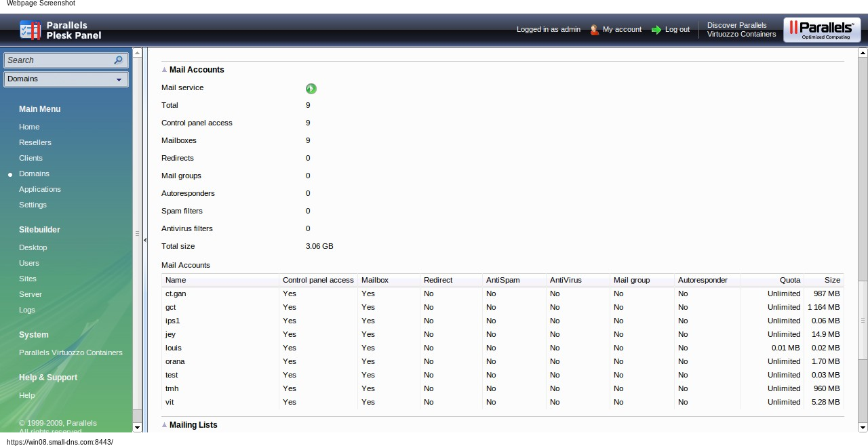Click the sidebar scrollbar up arrow
Image resolution: width=868 pixels, height=446 pixels.
tap(138, 52)
